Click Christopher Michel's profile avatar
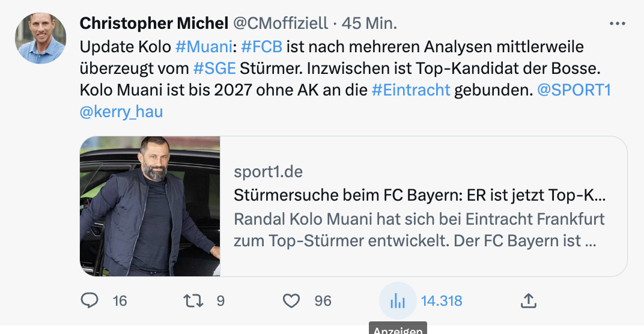 coord(40,38)
